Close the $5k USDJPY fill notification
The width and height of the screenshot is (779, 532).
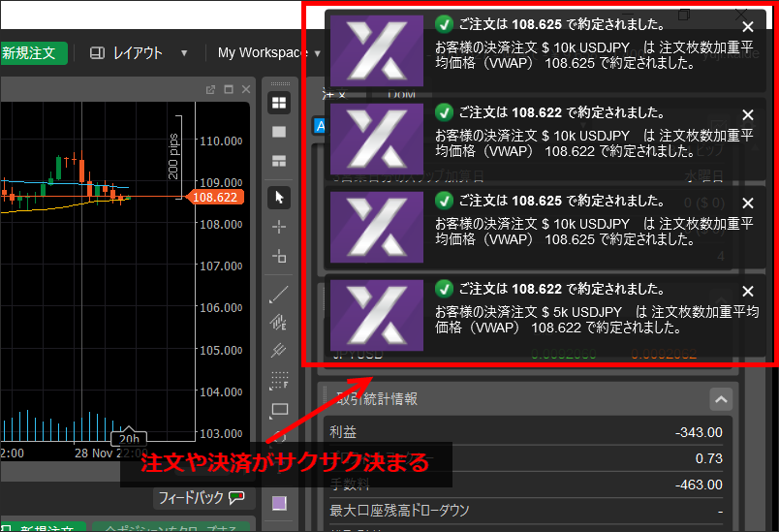tap(747, 292)
